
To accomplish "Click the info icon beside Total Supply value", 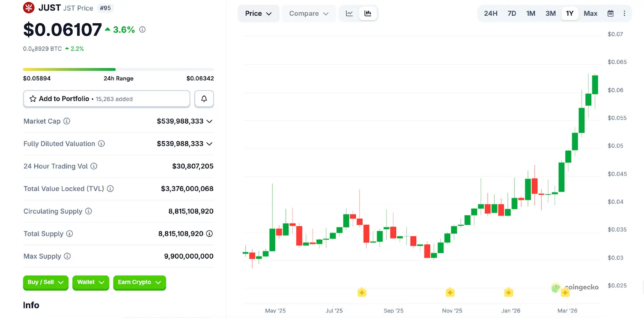I will click(x=209, y=234).
